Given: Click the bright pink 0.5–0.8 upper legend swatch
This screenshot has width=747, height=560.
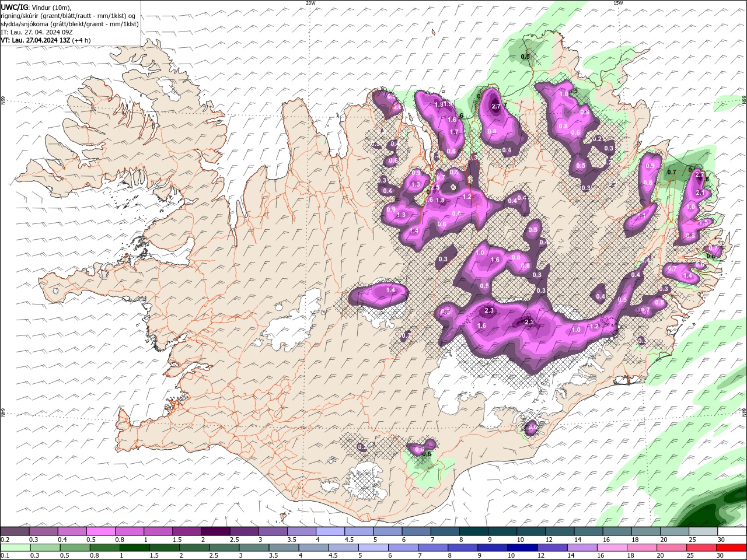Looking at the screenshot, I should point(101,531).
